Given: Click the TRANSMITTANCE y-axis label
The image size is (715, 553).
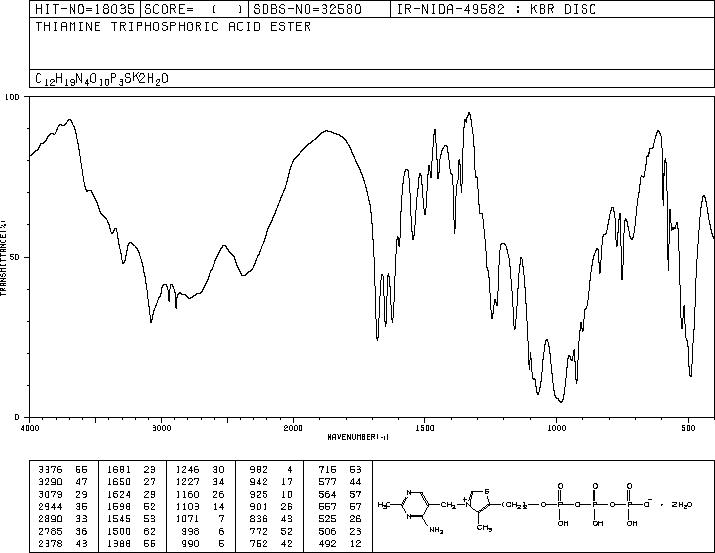Looking at the screenshot, I should point(4,258).
